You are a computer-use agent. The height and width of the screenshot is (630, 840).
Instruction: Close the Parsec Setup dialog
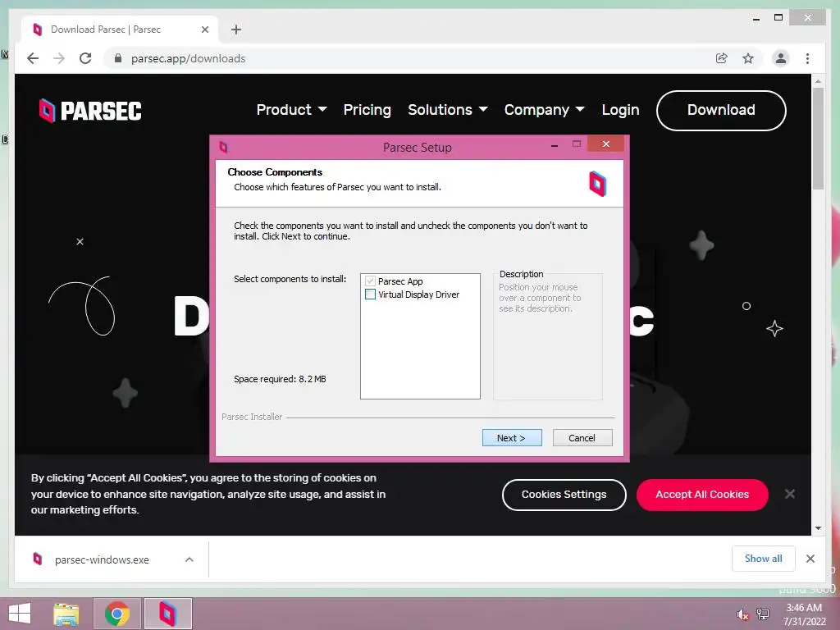[x=606, y=144]
